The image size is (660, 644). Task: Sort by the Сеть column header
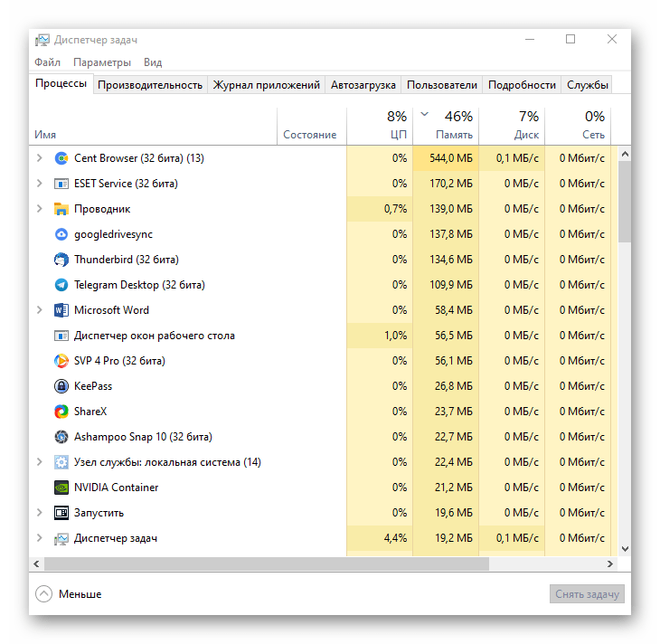578,127
